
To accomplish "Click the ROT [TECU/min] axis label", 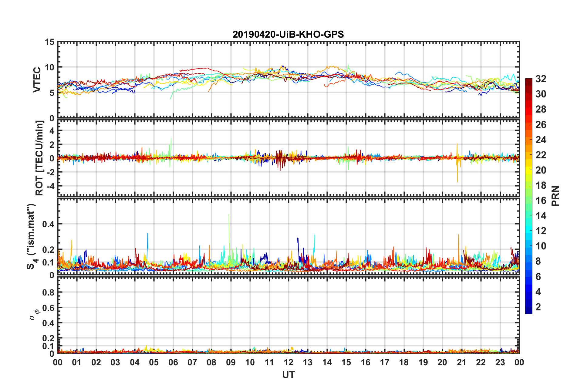I will click(x=39, y=158).
